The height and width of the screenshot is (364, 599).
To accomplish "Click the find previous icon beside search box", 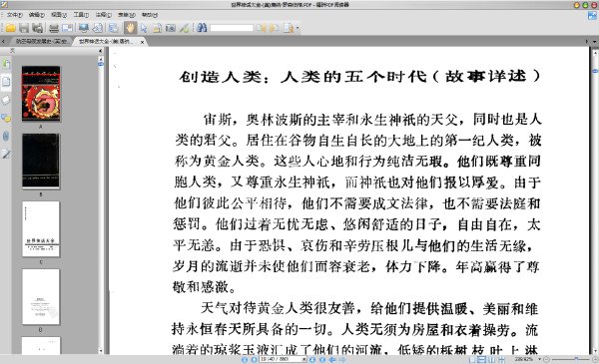I will click(261, 28).
